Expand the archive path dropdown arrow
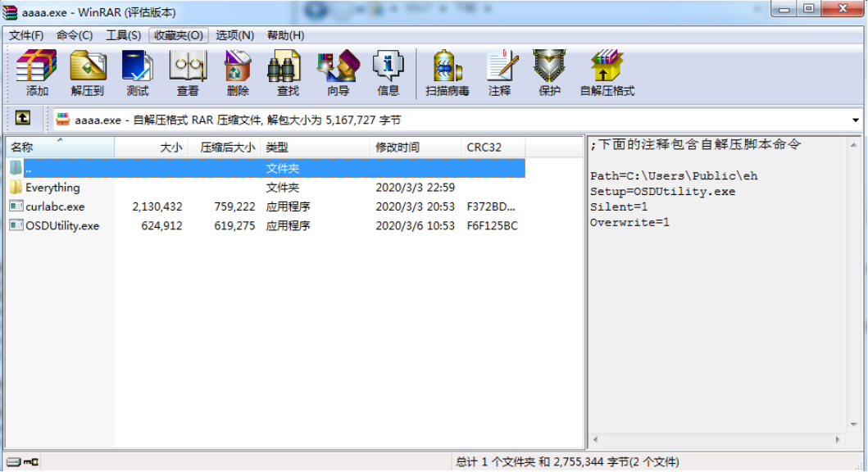The width and height of the screenshot is (868, 472). [x=855, y=120]
